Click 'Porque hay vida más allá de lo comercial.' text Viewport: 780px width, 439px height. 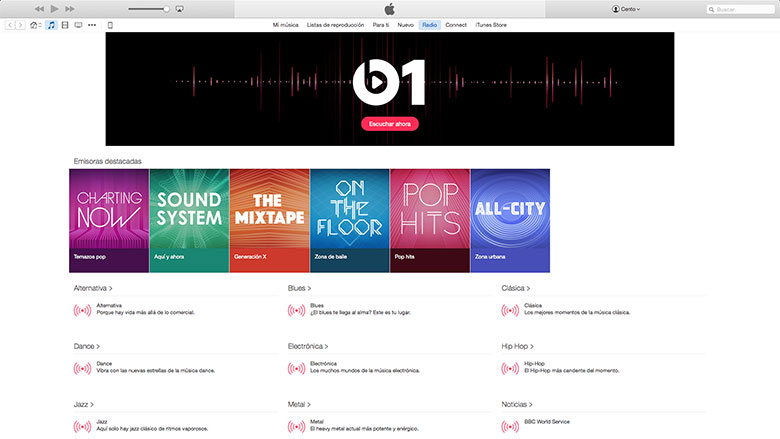click(145, 313)
